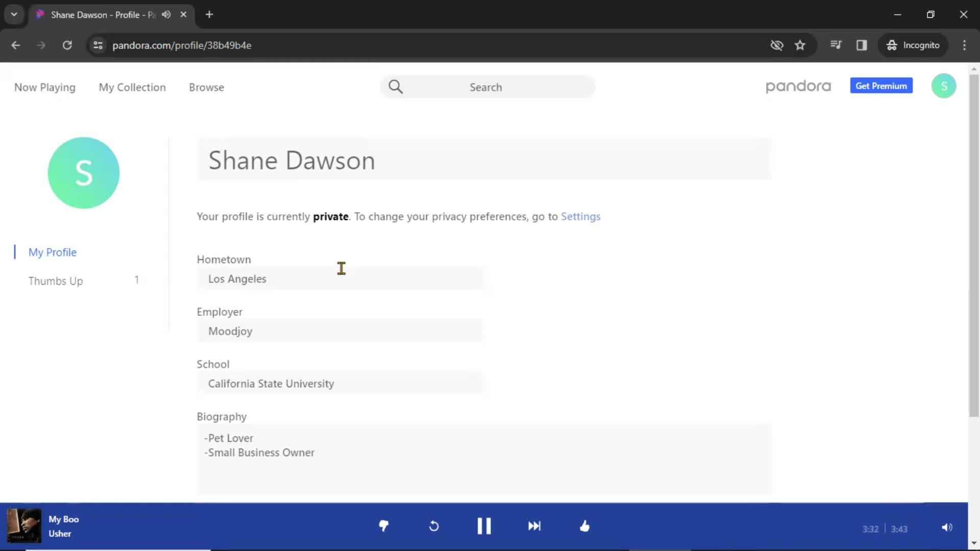980x551 pixels.
Task: Click elapsed time 3:32
Action: 870,529
